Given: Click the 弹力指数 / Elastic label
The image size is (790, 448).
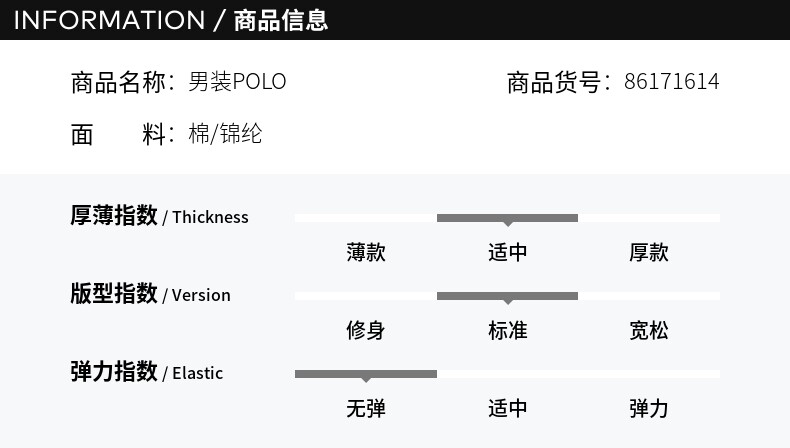Looking at the screenshot, I should point(146,372).
